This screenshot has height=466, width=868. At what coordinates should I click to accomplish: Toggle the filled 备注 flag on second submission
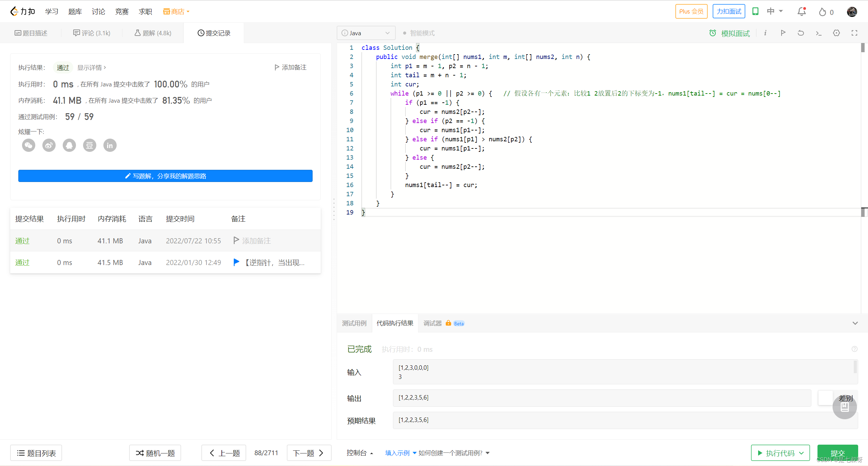(236, 262)
